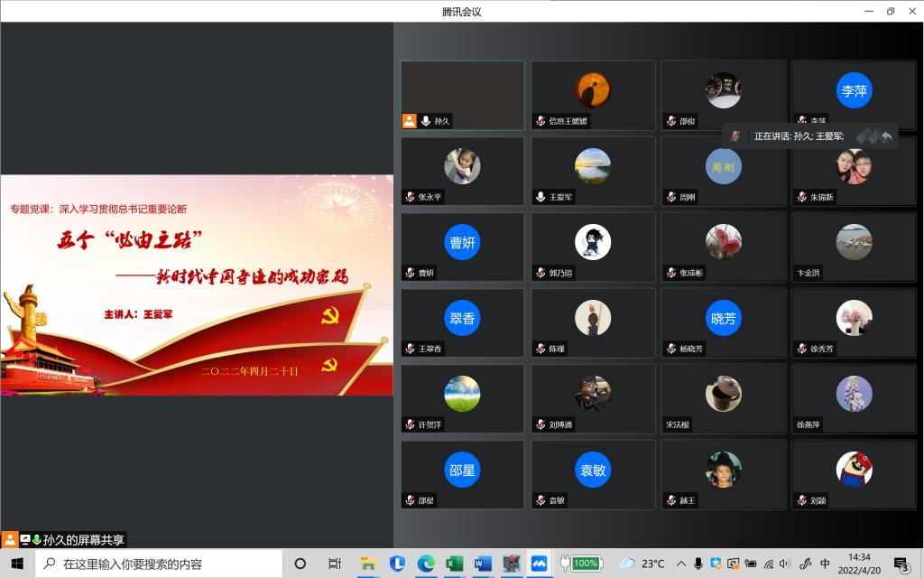Screen dimensions: 924x578
Task: Select 李萍's participant tile
Action: (853, 95)
